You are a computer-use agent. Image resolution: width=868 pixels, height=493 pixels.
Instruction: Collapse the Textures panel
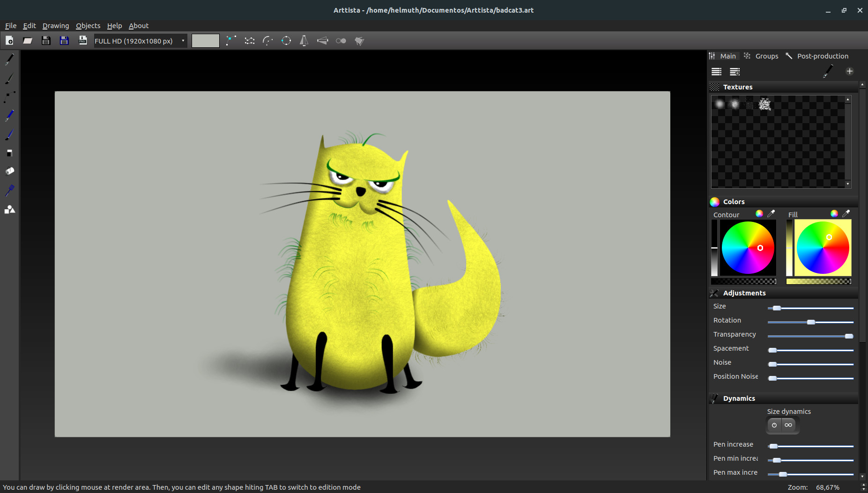tap(738, 87)
